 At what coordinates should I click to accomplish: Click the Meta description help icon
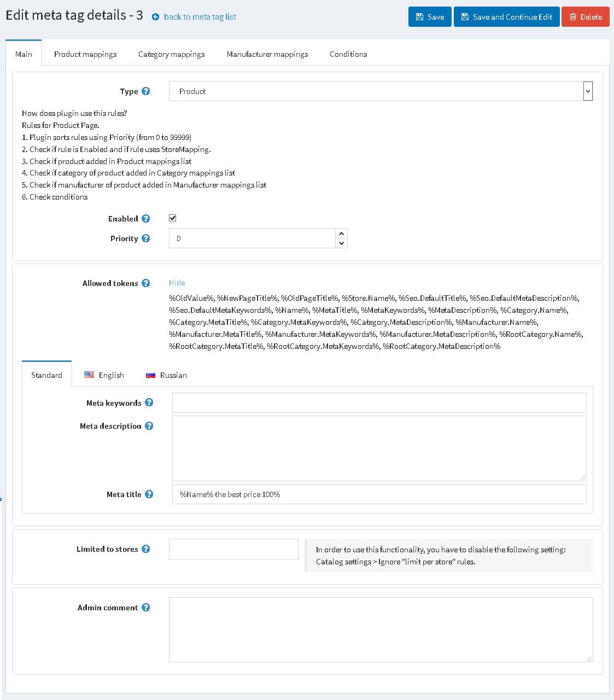(x=149, y=425)
